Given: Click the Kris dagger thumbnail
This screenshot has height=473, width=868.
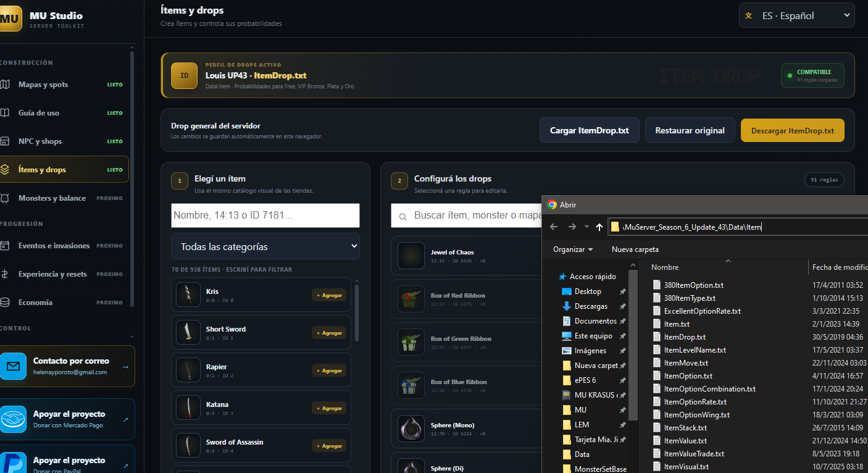Looking at the screenshot, I should (188, 295).
